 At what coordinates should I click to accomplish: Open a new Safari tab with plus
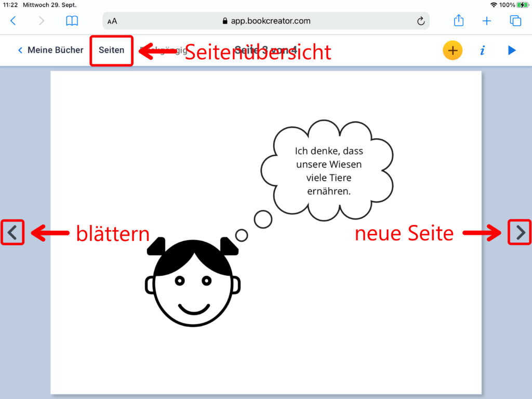point(487,21)
